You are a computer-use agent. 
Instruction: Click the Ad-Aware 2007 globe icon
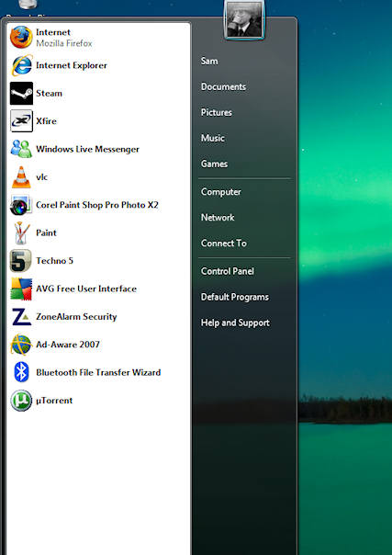pyautogui.click(x=21, y=345)
